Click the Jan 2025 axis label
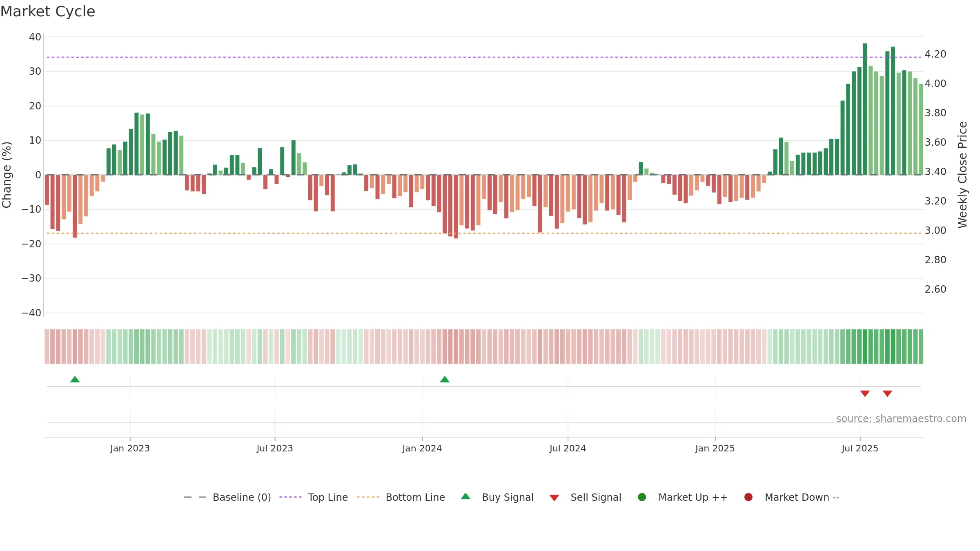The height and width of the screenshot is (551, 980). (x=715, y=449)
